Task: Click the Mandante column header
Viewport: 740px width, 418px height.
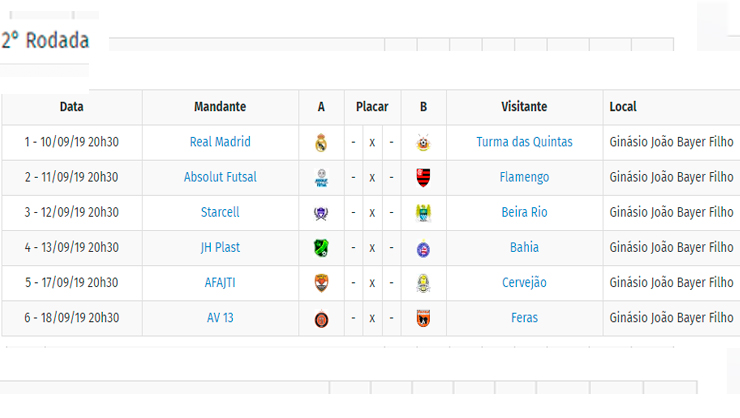Action: (220, 107)
